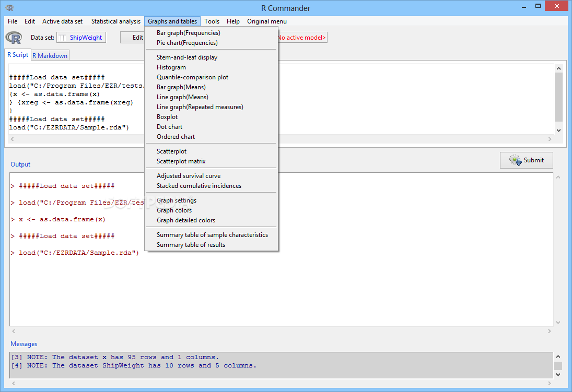Maximize the R Commander window
Viewport: 572px width, 392px height.
538,6
